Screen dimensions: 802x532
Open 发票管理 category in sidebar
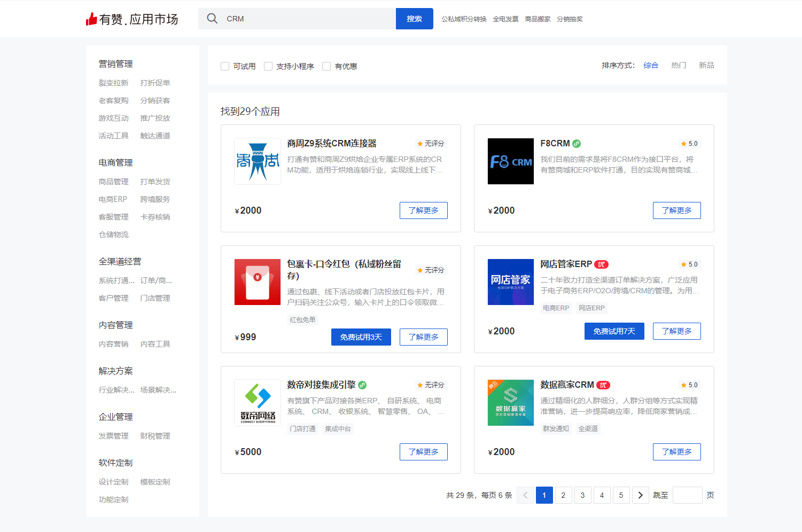point(113,436)
